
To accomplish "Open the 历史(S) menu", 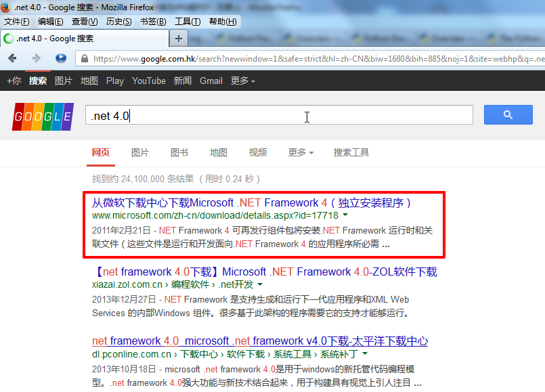I will pos(118,22).
